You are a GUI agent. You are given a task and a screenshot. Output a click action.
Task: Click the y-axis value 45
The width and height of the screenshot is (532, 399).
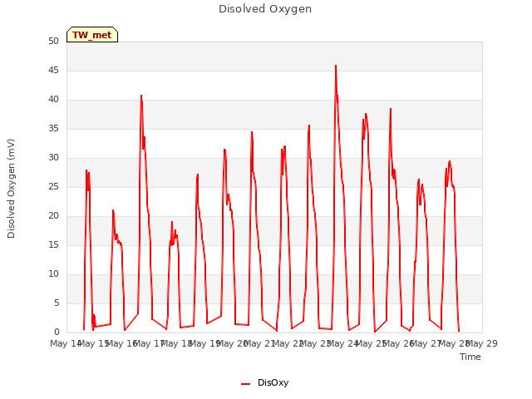[x=53, y=70]
